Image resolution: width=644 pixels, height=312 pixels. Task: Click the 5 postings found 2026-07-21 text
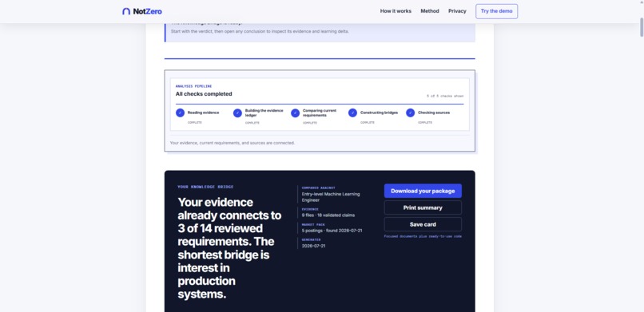[332, 231]
